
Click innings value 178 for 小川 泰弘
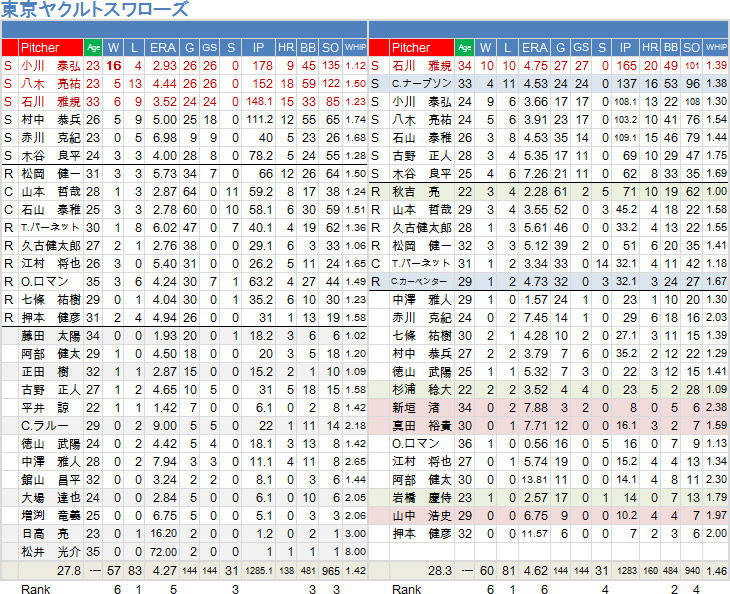tap(263, 66)
